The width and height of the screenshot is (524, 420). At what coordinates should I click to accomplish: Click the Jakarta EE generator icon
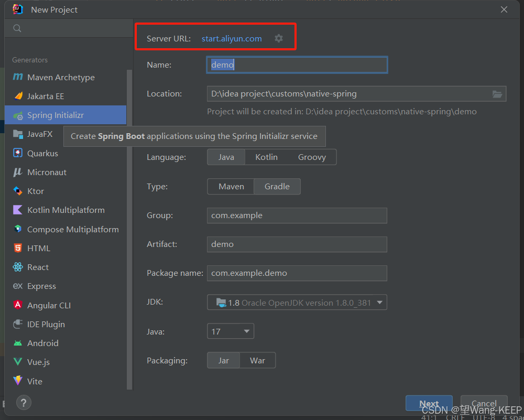pos(18,96)
